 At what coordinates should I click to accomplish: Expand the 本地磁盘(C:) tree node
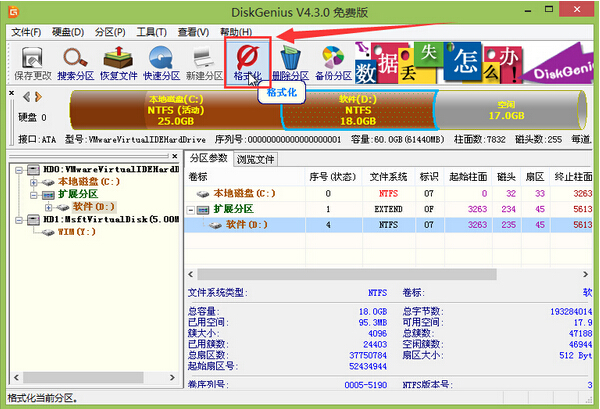[34, 183]
